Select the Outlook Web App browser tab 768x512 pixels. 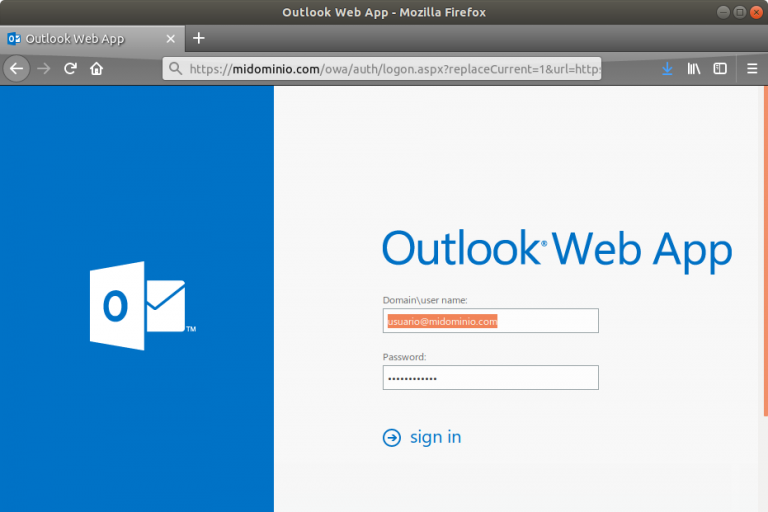(x=92, y=39)
